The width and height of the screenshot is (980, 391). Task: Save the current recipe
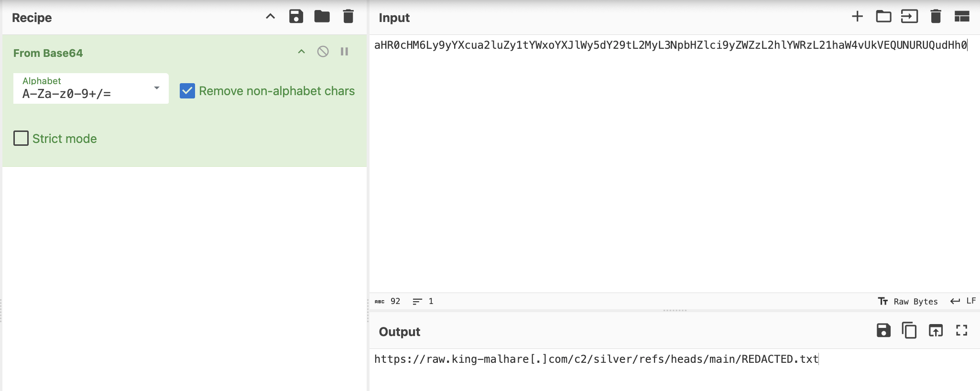(x=296, y=16)
